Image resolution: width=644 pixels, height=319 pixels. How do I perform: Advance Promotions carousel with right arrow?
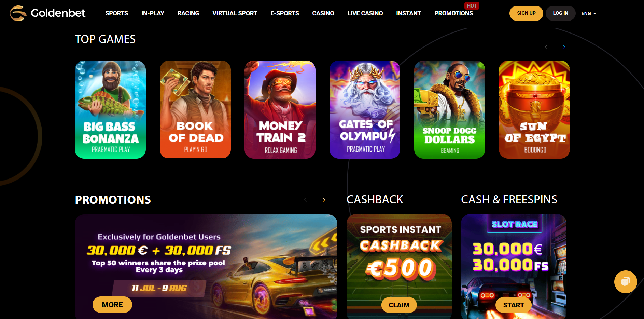324,200
